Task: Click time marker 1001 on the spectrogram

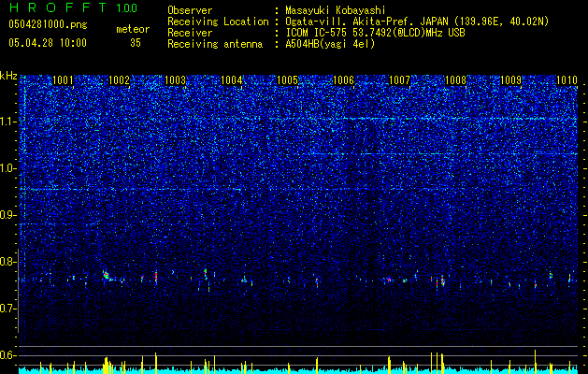Action: tap(63, 80)
